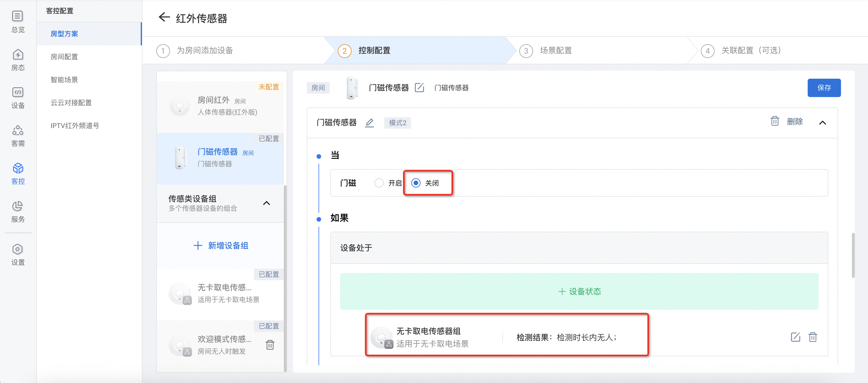Click the main panel vertical scrollbar

point(853,255)
